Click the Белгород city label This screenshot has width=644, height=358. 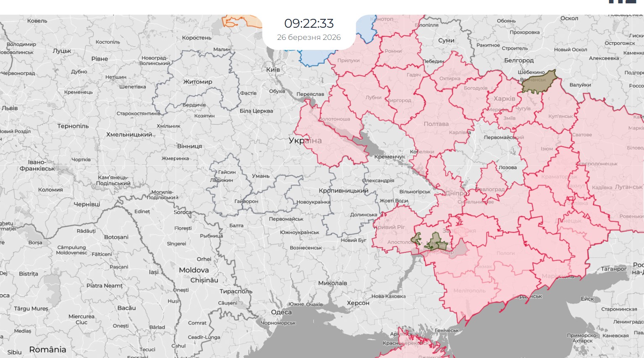click(x=519, y=60)
